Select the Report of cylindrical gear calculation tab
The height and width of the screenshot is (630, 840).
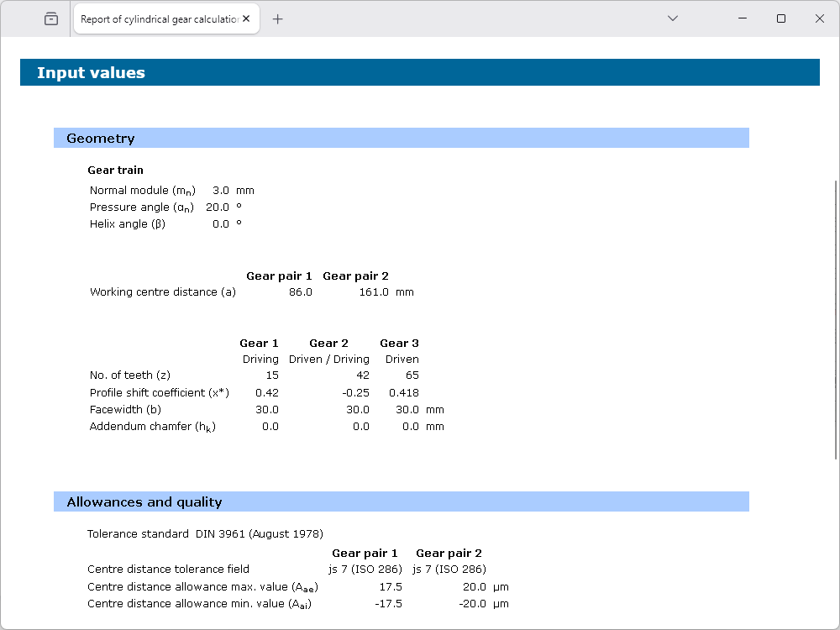(x=159, y=18)
